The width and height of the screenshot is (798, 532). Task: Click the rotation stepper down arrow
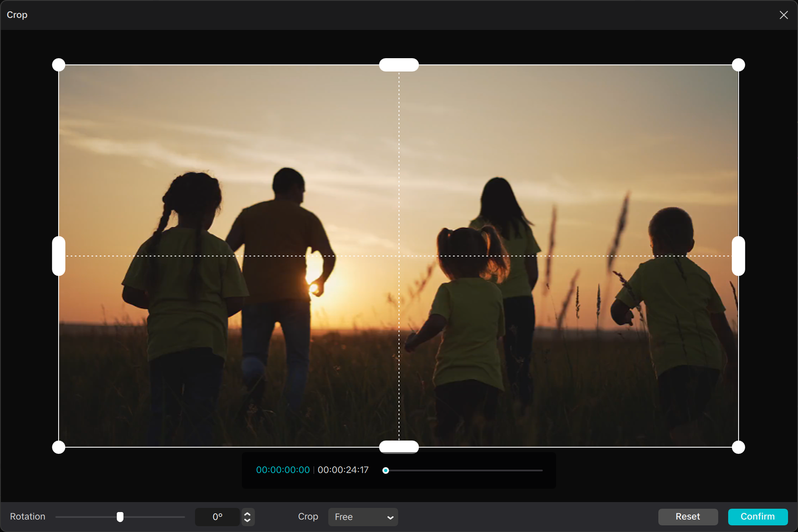(x=246, y=520)
